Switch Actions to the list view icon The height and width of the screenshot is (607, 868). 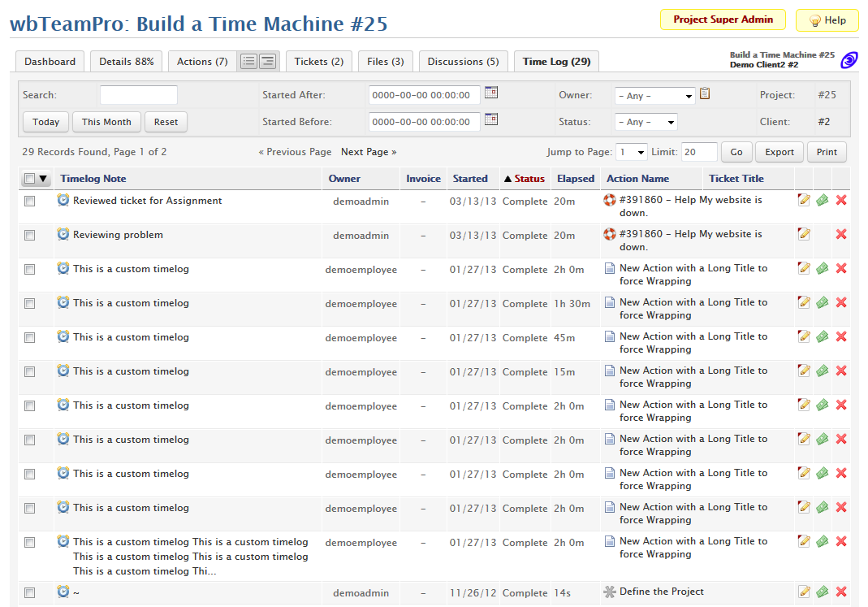[x=248, y=61]
